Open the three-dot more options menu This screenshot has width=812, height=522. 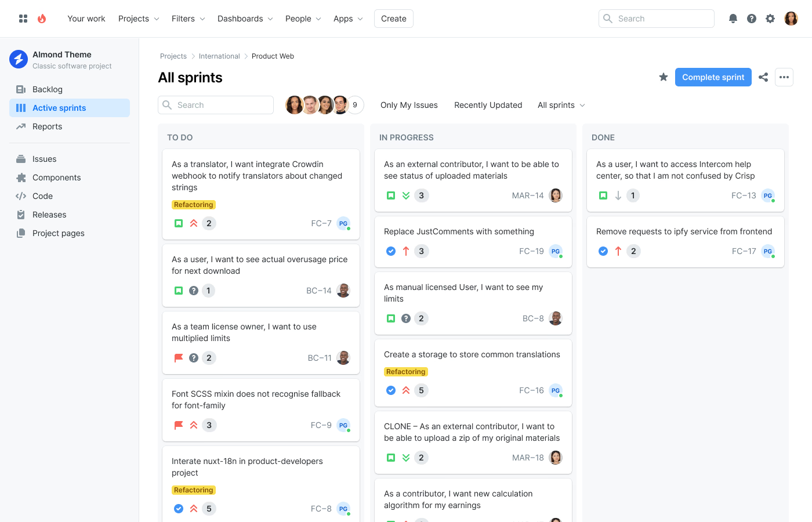[x=784, y=77]
